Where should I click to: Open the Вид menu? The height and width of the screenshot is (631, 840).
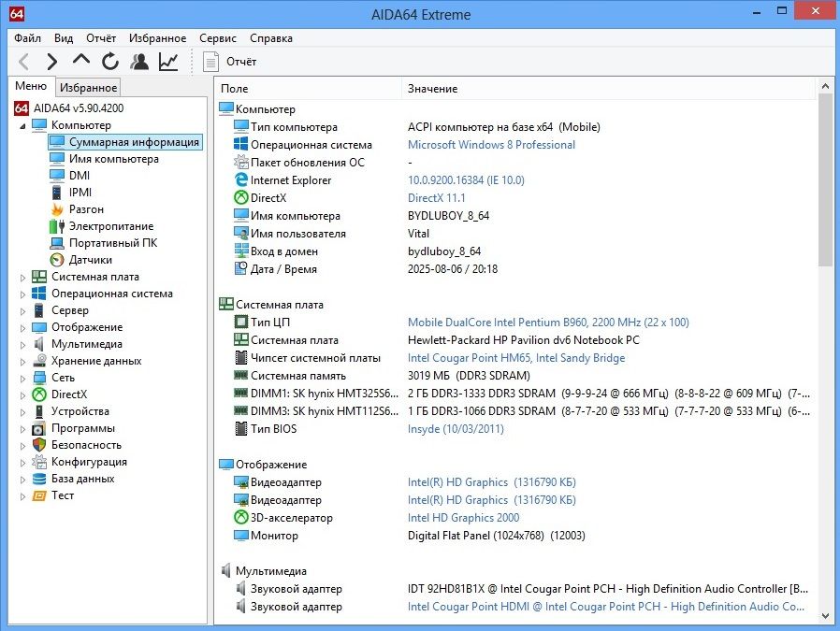(x=64, y=38)
